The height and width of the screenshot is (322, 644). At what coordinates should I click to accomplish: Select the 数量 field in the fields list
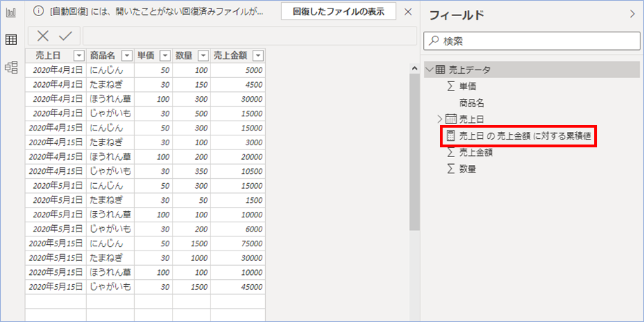click(468, 169)
